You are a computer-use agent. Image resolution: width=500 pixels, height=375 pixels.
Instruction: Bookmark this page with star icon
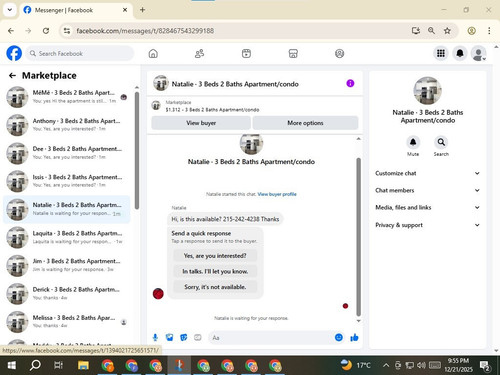(447, 31)
